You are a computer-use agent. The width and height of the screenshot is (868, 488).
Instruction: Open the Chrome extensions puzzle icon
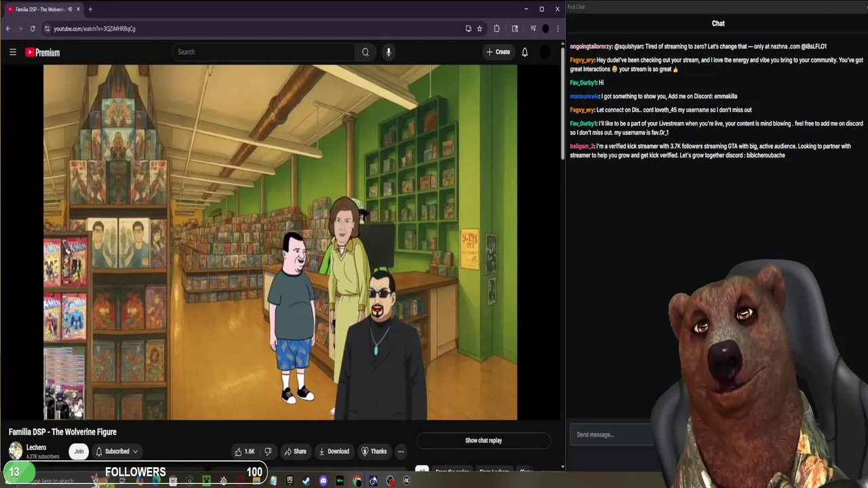click(x=496, y=28)
